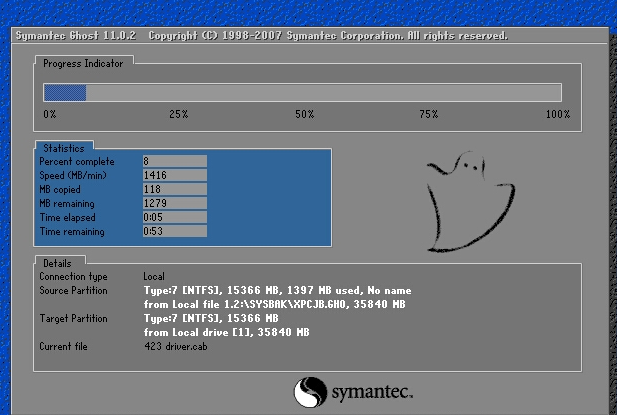Click the Connection type value Local
617x415 pixels.
pos(156,276)
